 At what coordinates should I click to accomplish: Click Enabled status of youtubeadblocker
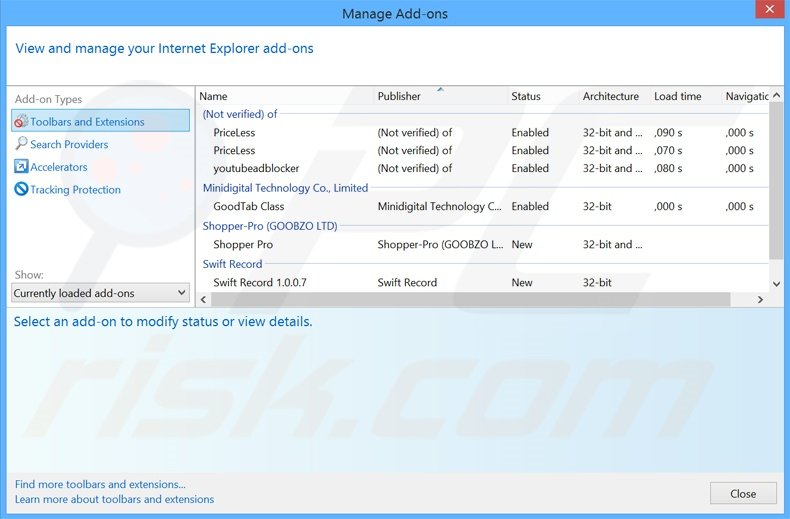tap(530, 168)
